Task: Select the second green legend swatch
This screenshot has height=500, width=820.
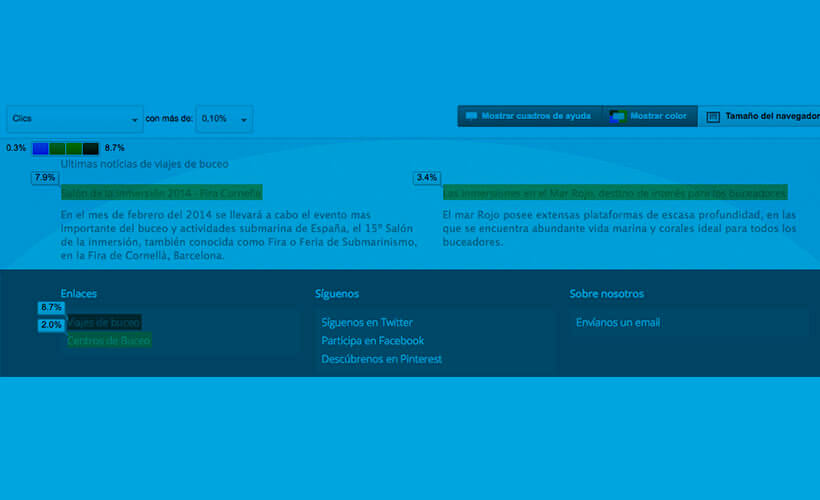Action: [x=74, y=149]
